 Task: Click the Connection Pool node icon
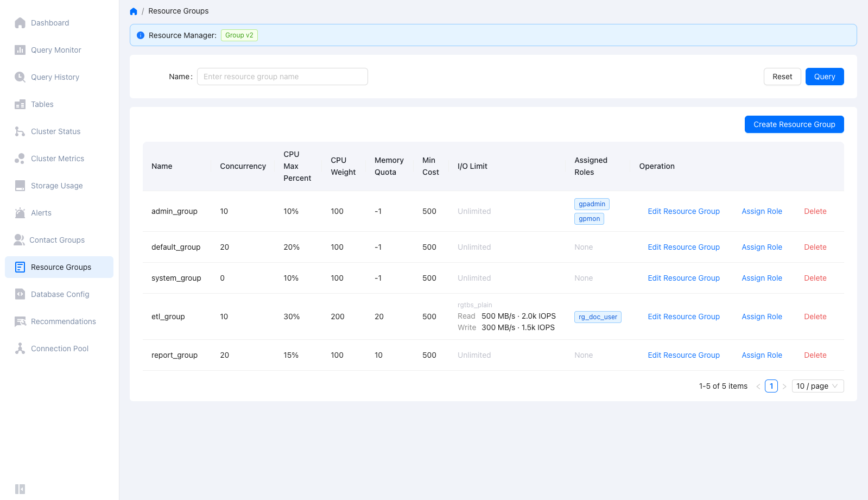tap(20, 349)
